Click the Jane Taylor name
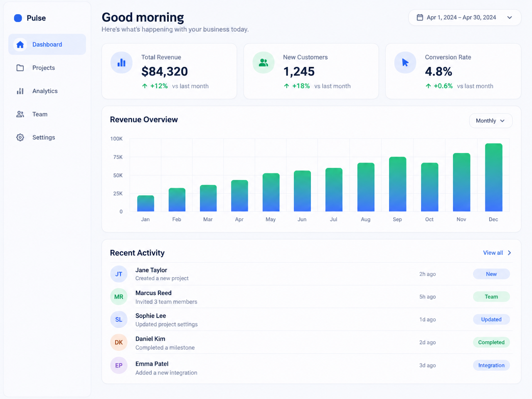 [x=151, y=270]
